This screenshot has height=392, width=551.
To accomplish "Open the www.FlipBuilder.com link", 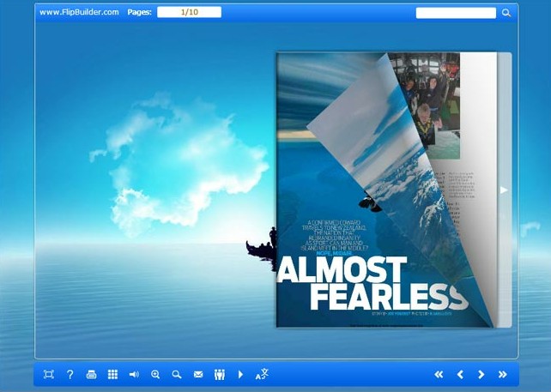I will [x=79, y=12].
